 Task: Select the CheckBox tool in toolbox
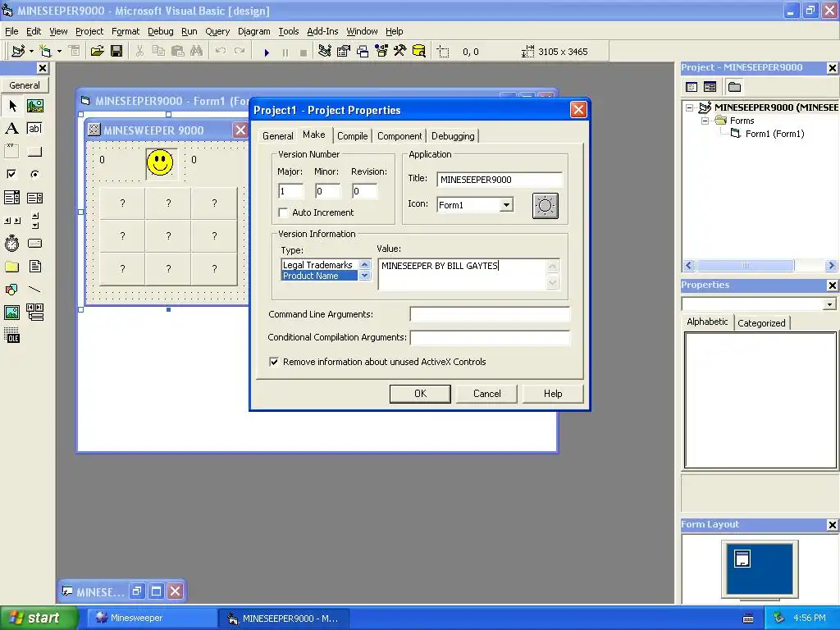click(x=11, y=174)
